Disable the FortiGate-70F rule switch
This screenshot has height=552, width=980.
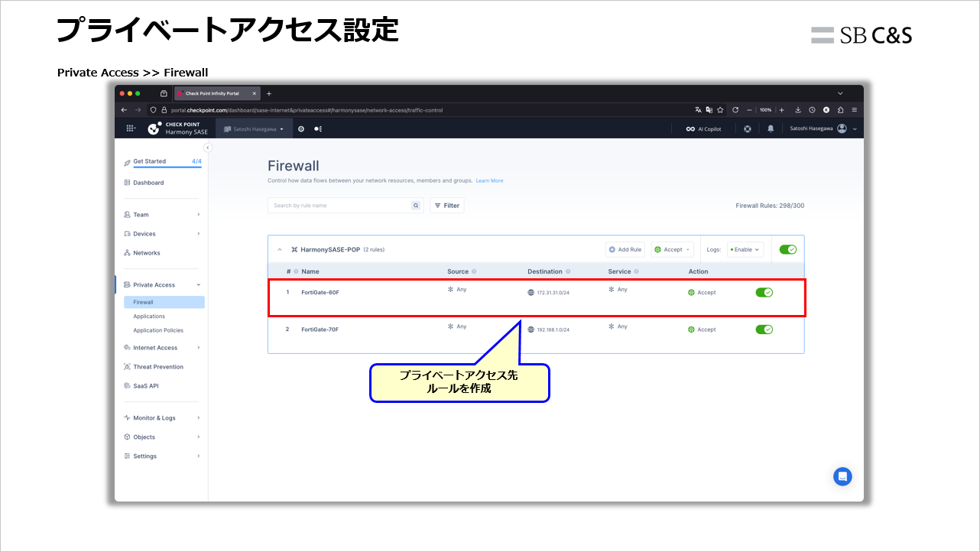[x=764, y=330]
